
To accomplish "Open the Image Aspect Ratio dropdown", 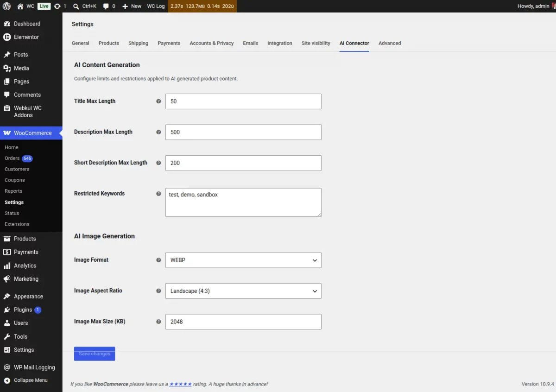I will [243, 291].
